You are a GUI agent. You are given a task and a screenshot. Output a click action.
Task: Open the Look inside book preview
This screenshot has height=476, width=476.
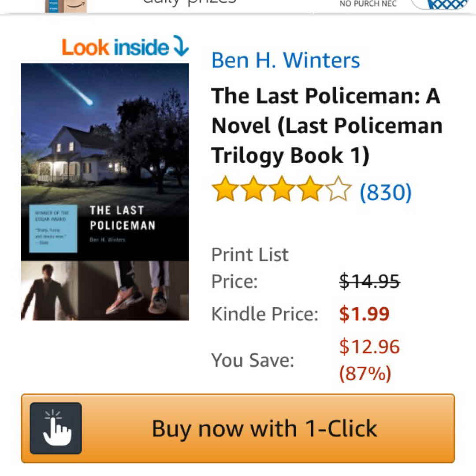[125, 47]
